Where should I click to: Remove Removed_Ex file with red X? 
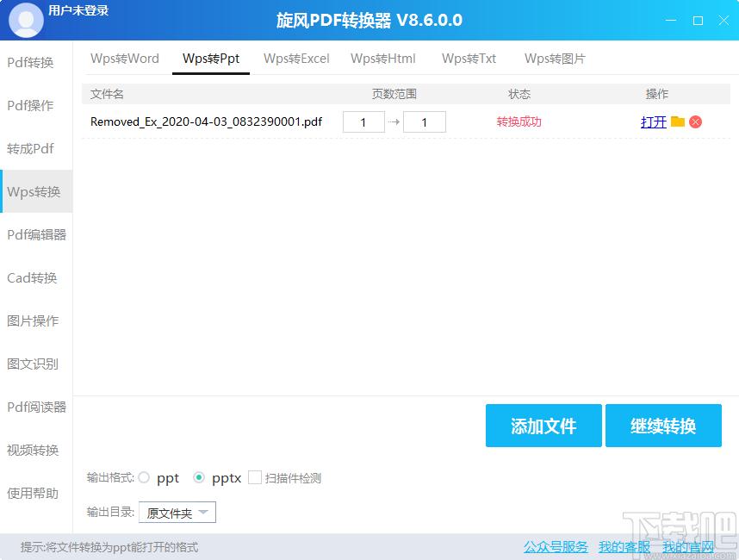point(695,122)
